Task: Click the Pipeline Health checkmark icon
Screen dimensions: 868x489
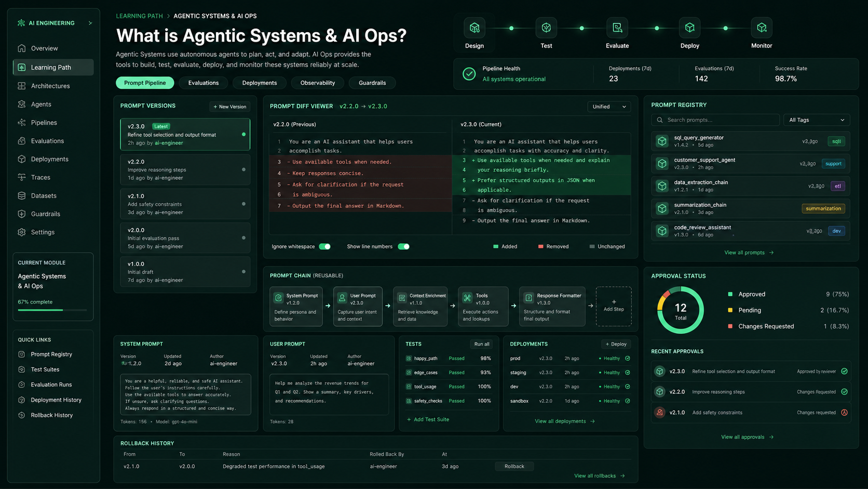Action: tap(469, 74)
